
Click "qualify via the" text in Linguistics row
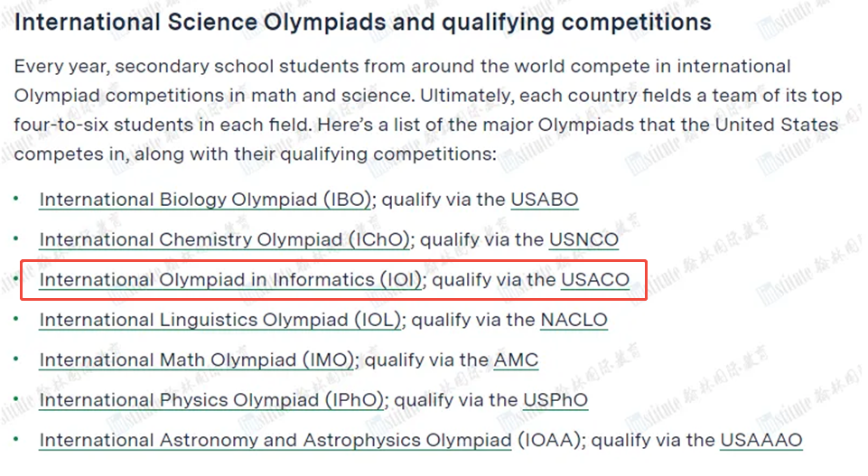point(472,320)
